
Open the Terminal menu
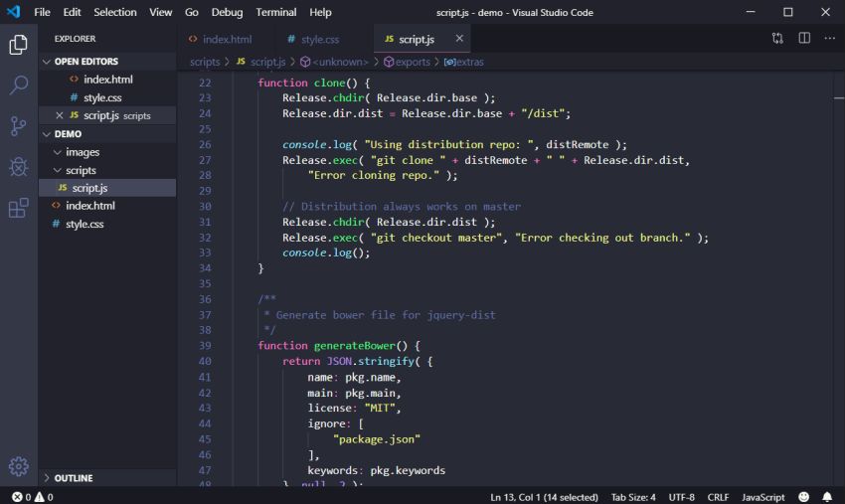coord(275,12)
